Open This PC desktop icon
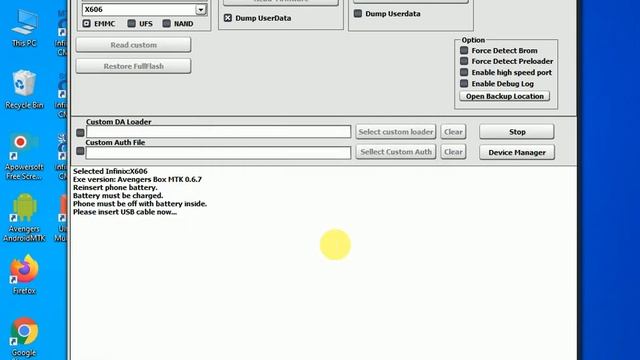This screenshot has height=360, width=640. point(24,29)
